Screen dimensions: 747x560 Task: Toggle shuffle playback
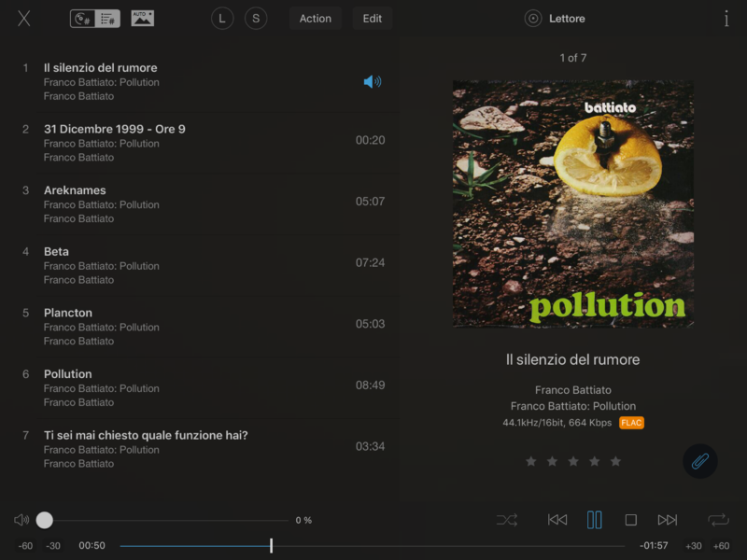[x=507, y=520]
